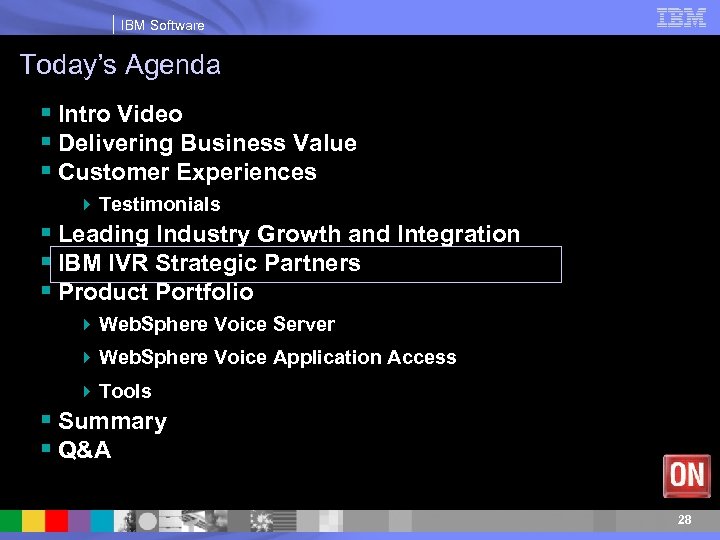The image size is (720, 540).
Task: Click arrow bullet beside Tools
Action: pyautogui.click(x=87, y=392)
